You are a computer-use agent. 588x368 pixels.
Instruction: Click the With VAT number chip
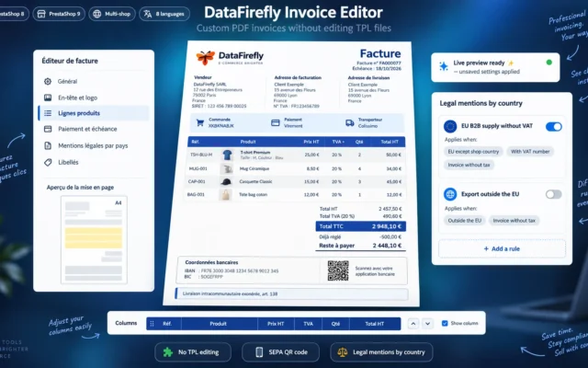(530, 152)
